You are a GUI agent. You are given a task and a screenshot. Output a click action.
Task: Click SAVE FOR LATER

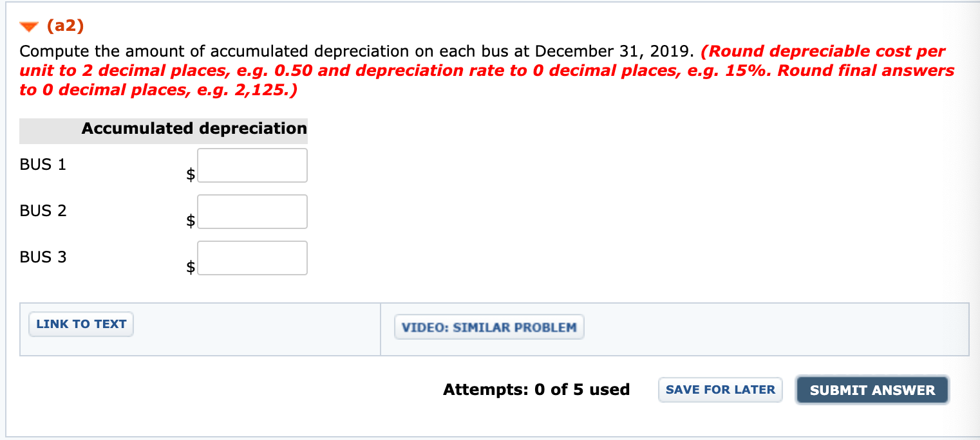click(x=720, y=389)
